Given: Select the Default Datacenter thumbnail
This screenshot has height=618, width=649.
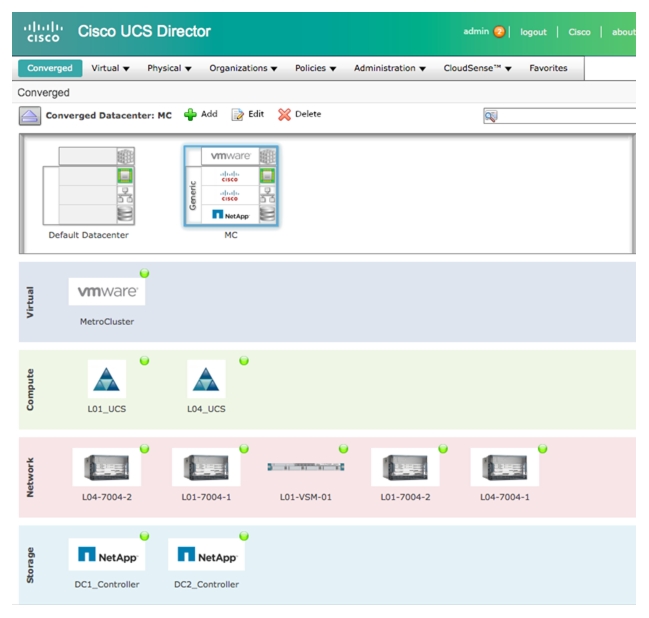Looking at the screenshot, I should [x=89, y=186].
